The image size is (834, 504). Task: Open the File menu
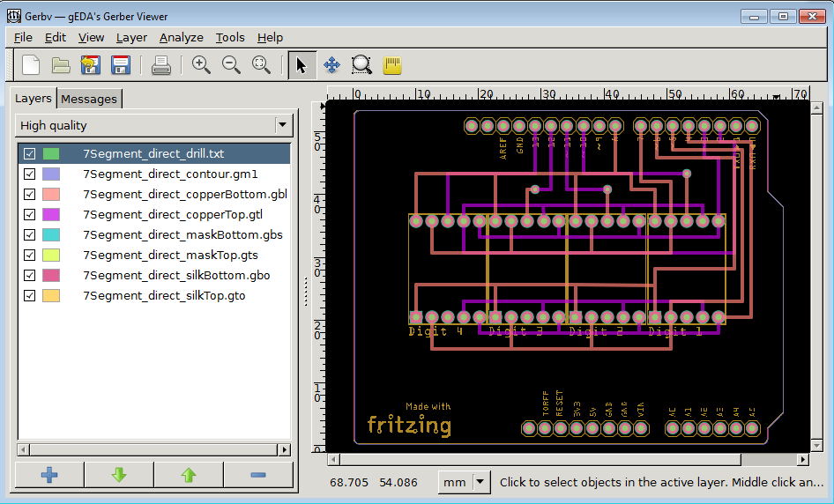coord(23,37)
